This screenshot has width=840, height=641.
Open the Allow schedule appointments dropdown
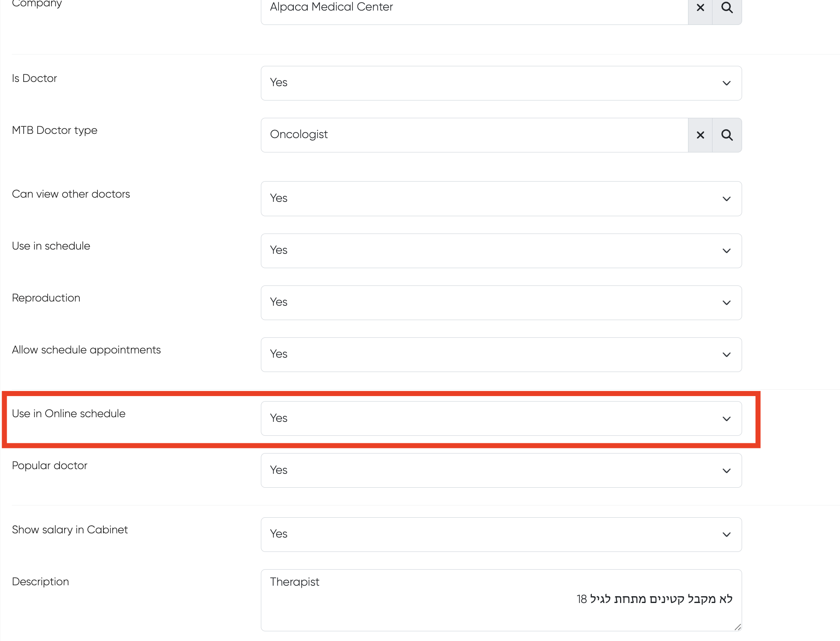501,355
